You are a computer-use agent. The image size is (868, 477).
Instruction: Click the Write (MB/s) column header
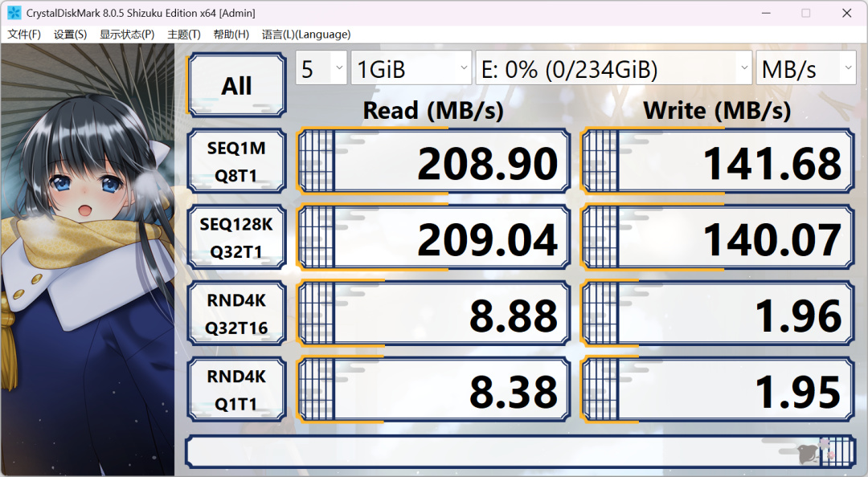(717, 110)
